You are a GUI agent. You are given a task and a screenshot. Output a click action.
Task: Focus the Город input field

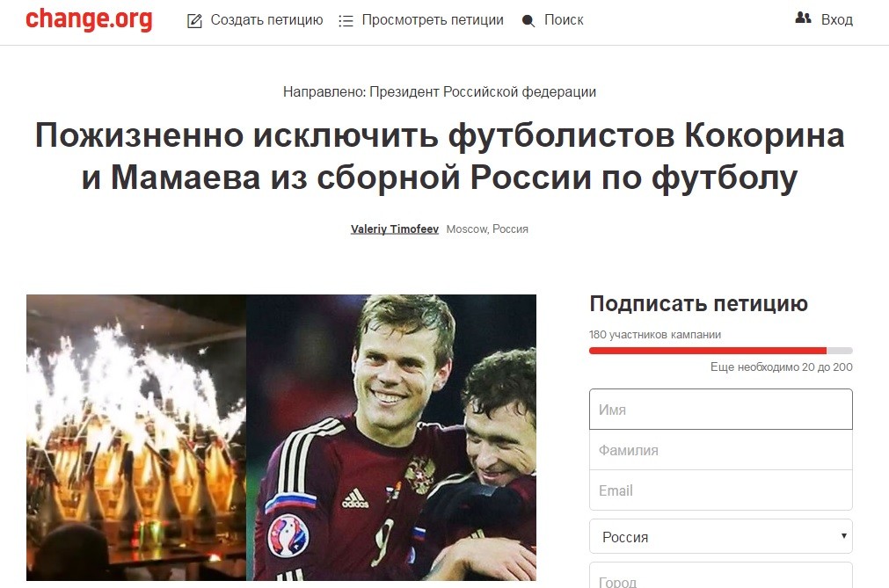point(721,576)
